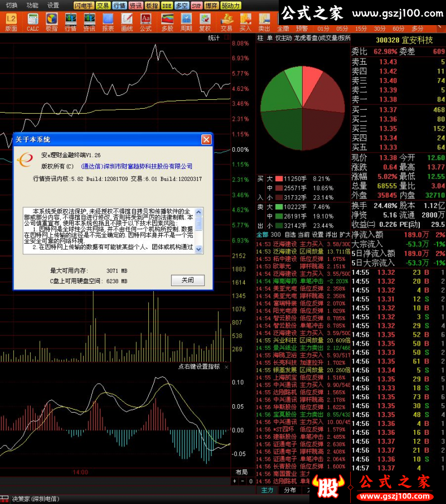
Task: Open the 功能 menu
Action: coord(32,5)
